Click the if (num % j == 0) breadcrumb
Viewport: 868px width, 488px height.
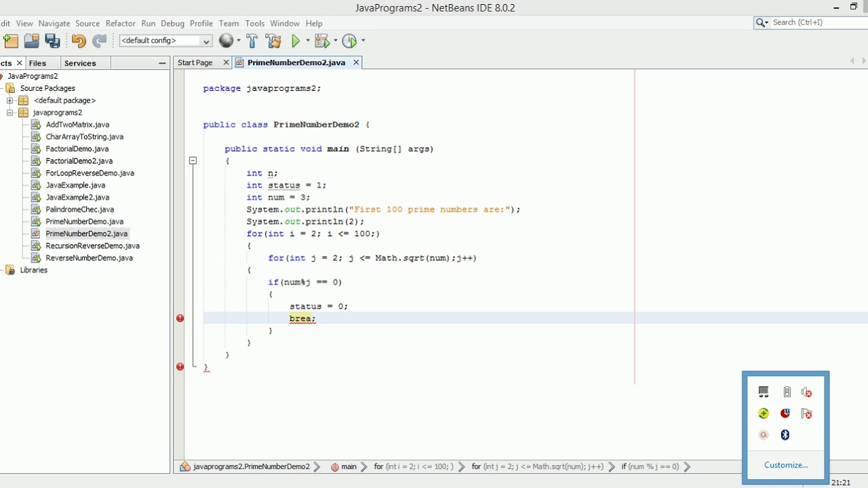650,466
